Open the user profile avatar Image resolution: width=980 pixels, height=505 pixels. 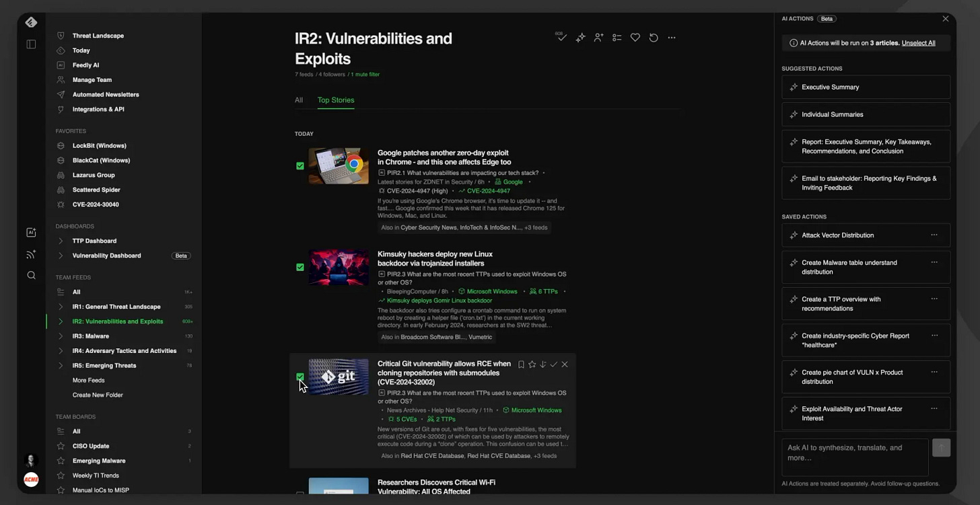tap(31, 461)
